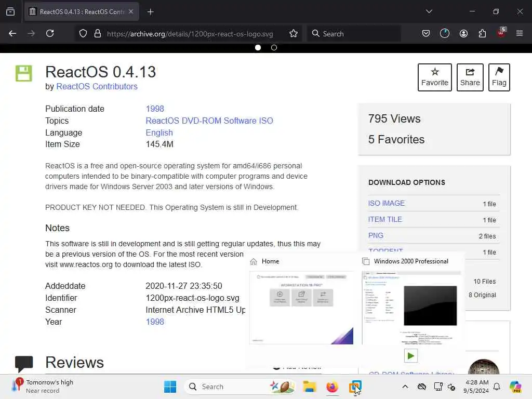Click the tray network display icon

pos(438,387)
